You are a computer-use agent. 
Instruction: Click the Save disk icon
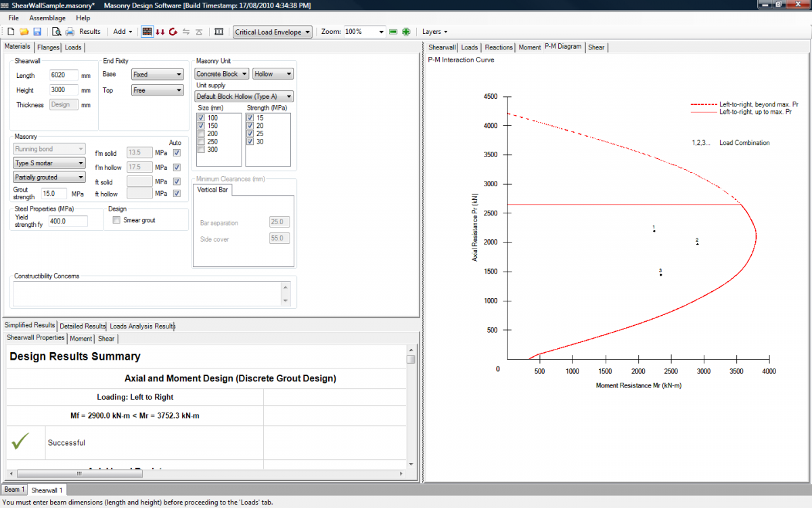[x=37, y=32]
